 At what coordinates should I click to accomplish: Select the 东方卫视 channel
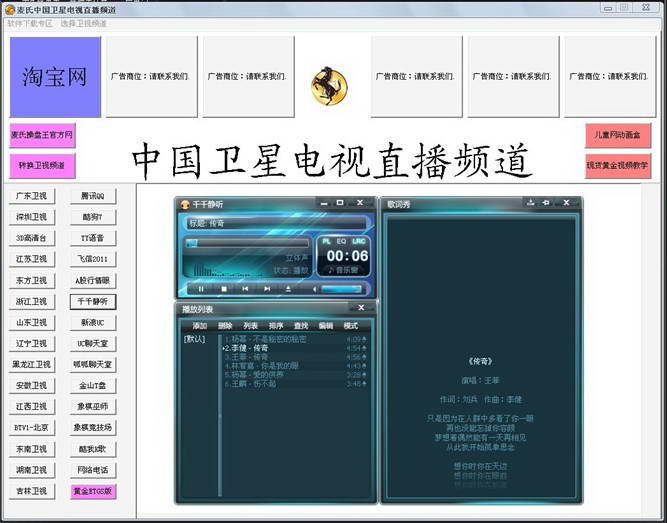tap(32, 280)
